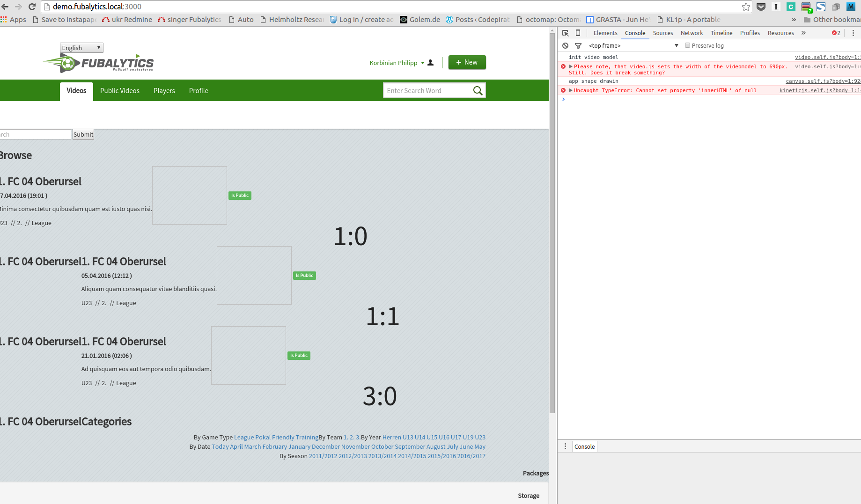Switch to the Elements DevTools tab
Screen dimensions: 861x504
tap(605, 33)
